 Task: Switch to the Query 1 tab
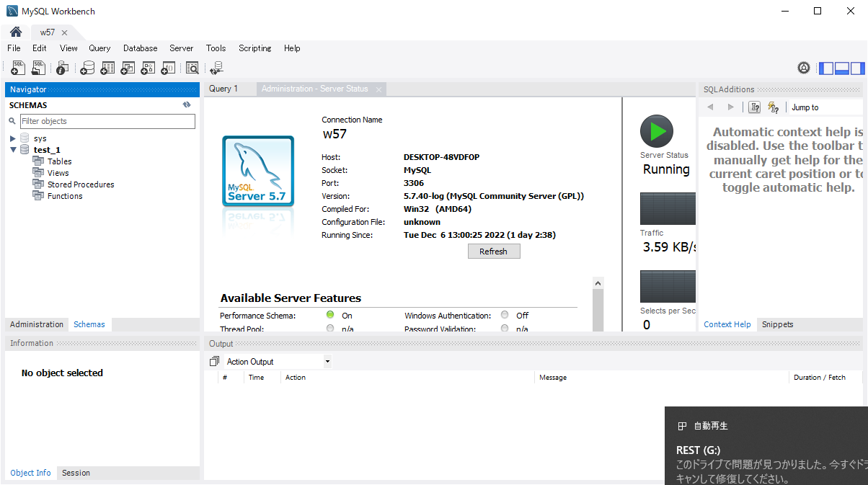click(223, 89)
